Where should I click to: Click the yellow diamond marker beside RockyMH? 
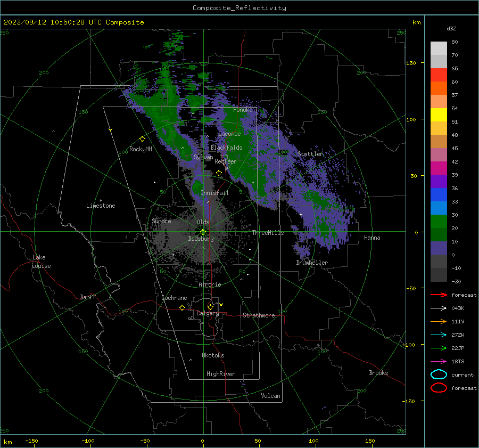(x=142, y=139)
